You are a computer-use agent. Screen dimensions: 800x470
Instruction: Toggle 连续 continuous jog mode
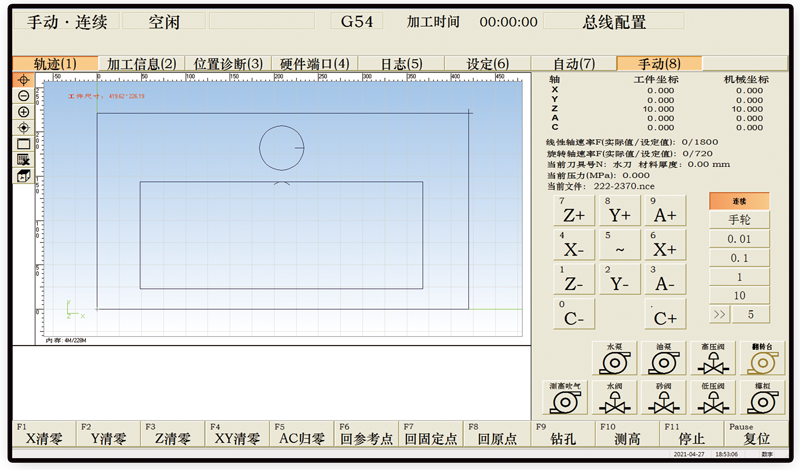click(x=740, y=201)
